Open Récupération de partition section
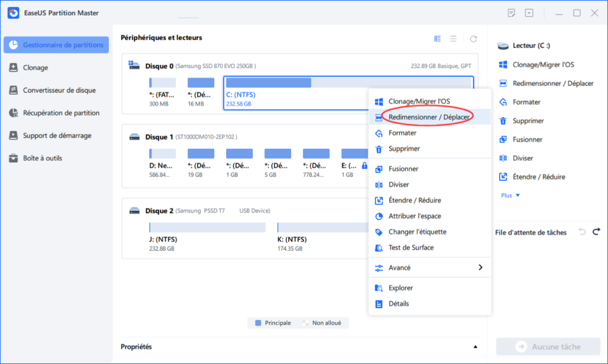Screen dimensions: 608x364 pyautogui.click(x=54, y=113)
